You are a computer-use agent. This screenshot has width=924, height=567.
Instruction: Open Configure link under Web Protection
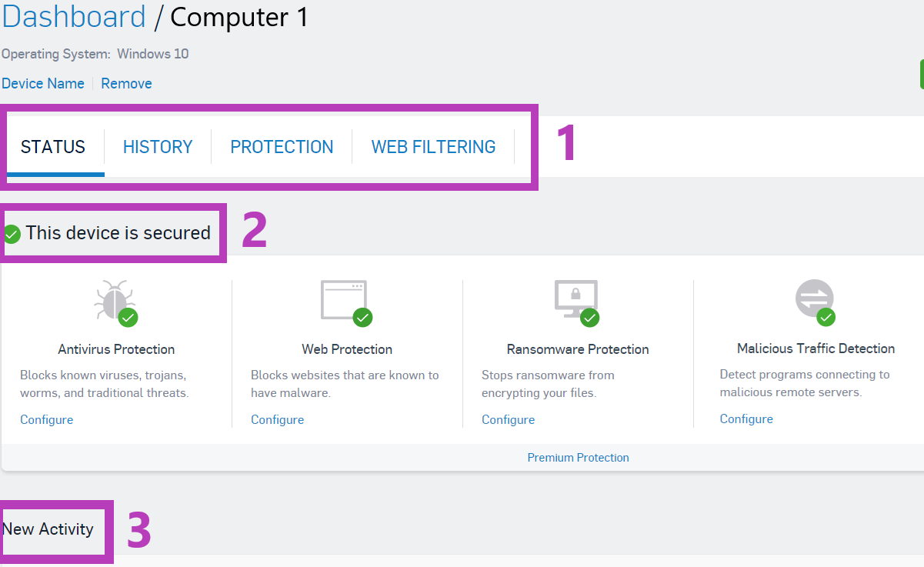(x=278, y=419)
